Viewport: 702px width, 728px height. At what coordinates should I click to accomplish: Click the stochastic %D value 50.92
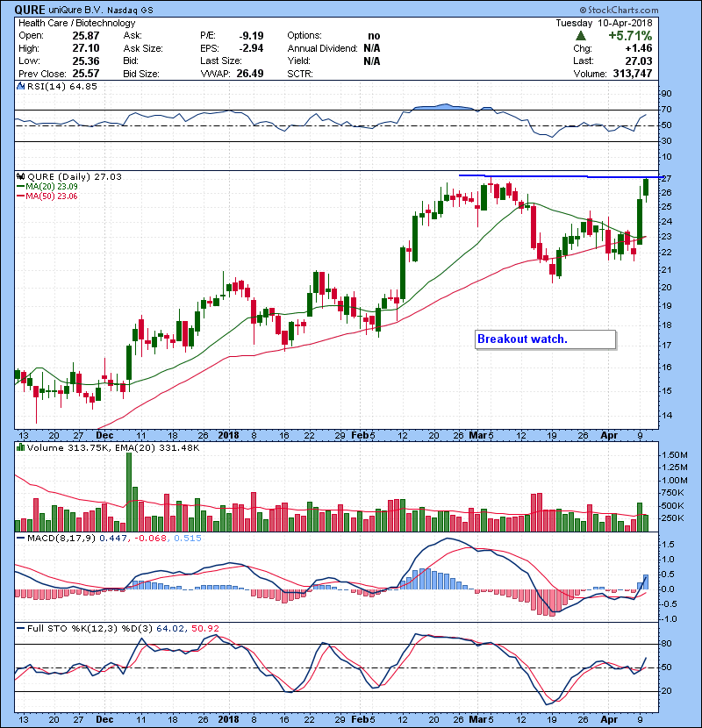point(204,629)
